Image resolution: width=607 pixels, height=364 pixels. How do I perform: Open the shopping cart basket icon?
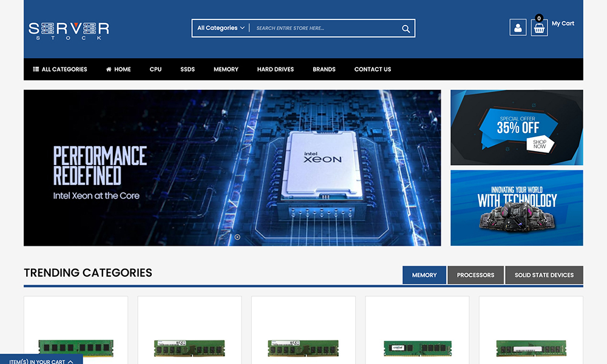click(x=538, y=28)
